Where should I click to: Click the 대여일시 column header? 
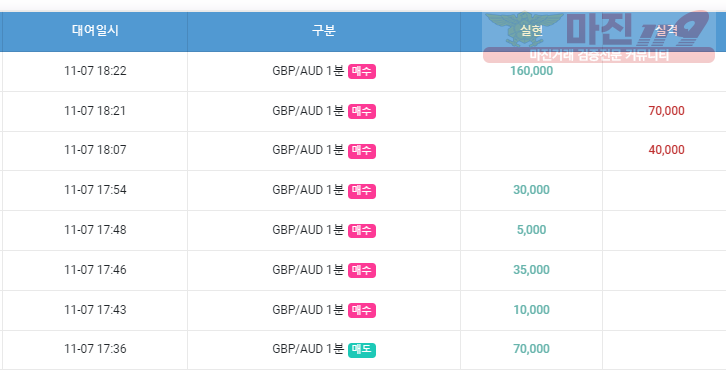(95, 31)
